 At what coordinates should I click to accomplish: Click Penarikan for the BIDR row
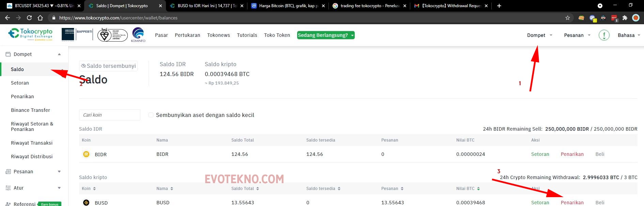click(572, 154)
